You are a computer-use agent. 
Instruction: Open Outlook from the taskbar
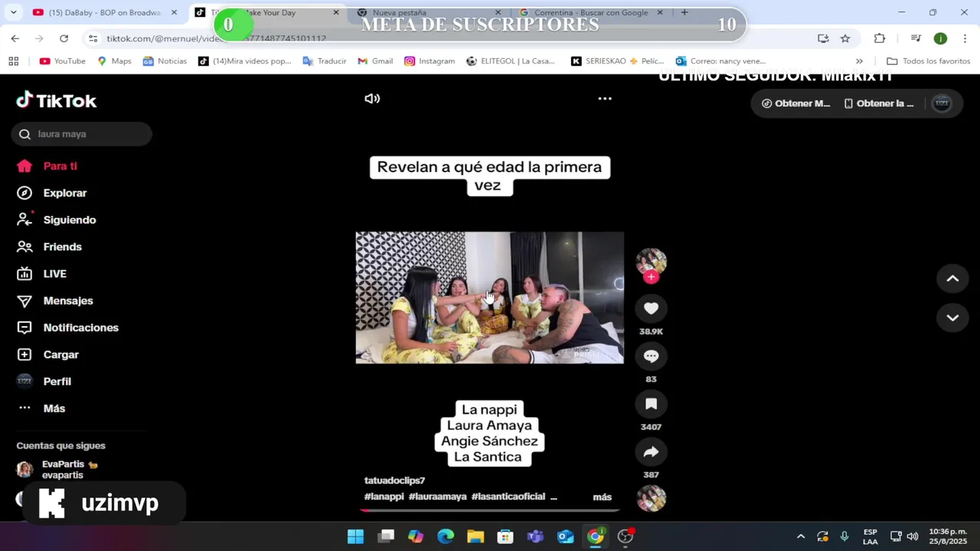pyautogui.click(x=565, y=536)
